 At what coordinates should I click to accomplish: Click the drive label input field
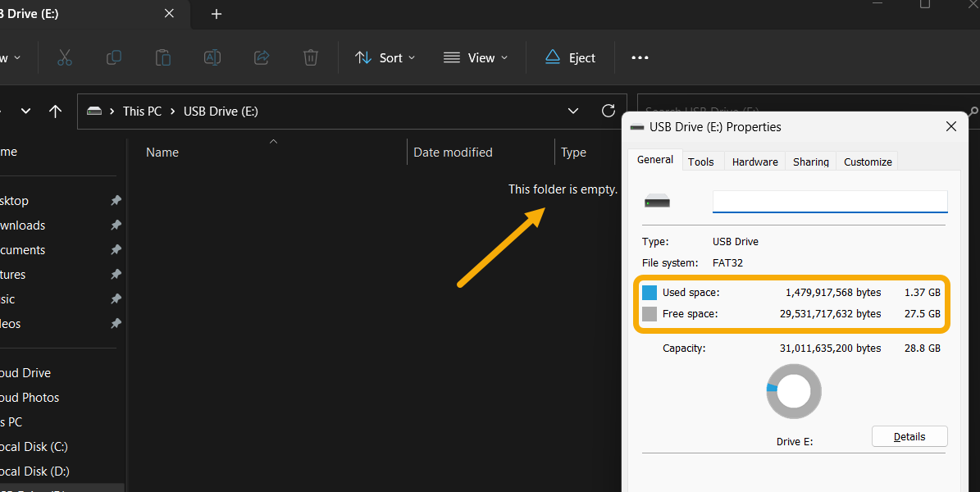pos(829,200)
